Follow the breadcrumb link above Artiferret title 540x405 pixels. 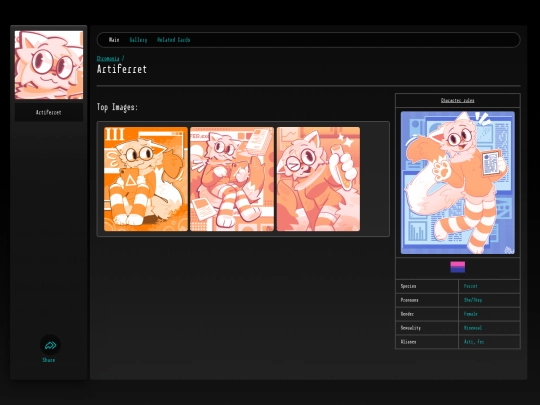click(108, 59)
